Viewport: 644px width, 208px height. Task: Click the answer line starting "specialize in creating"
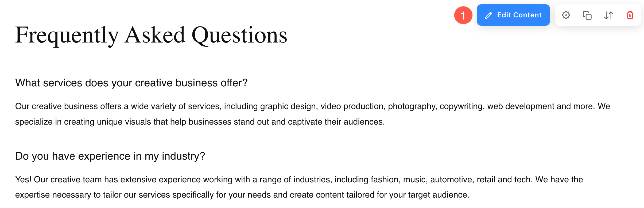pyautogui.click(x=200, y=122)
